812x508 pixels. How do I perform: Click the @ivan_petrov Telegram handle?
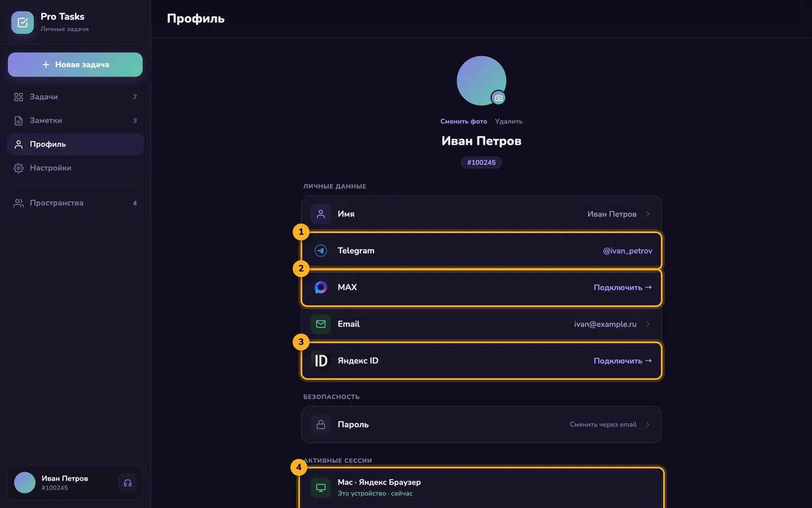pos(627,251)
